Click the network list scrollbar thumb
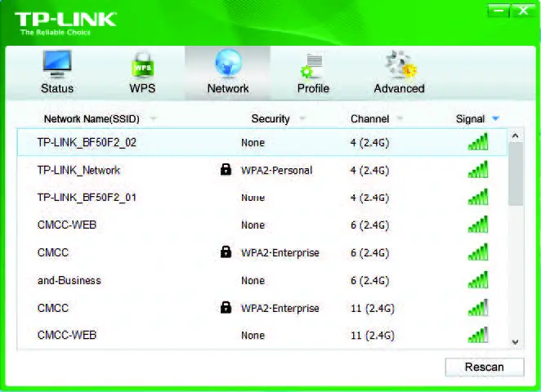The image size is (541, 392). tap(516, 174)
